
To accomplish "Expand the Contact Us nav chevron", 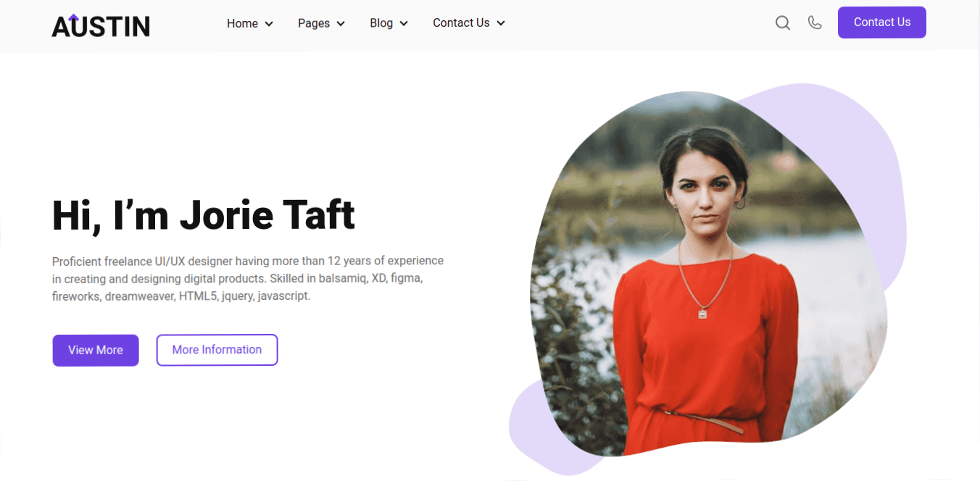I will (501, 23).
